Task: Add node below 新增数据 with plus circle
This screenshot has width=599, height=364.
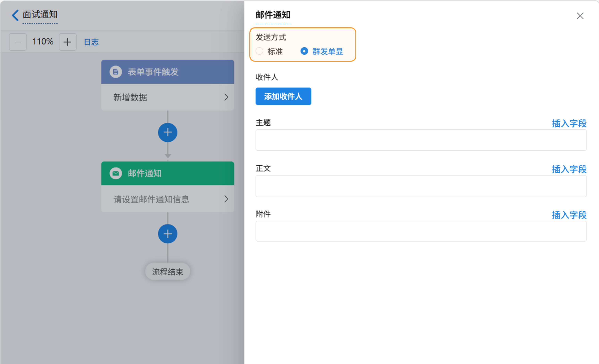Action: click(168, 133)
